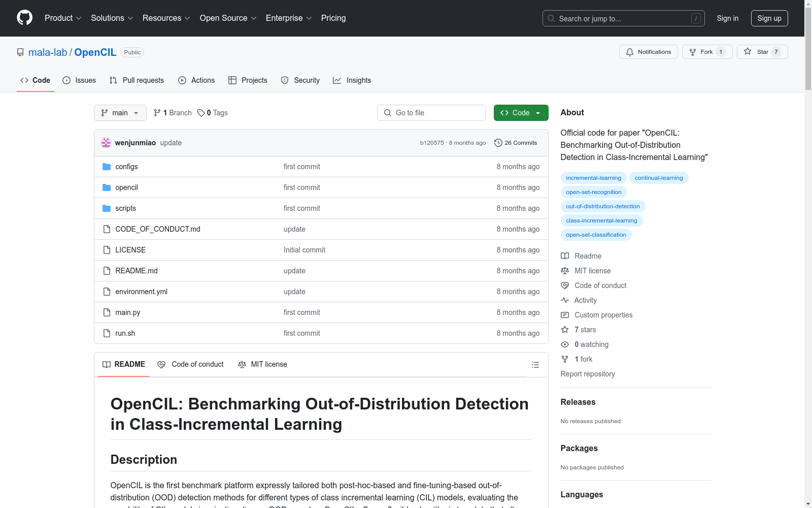Viewport: 812px width, 508px height.
Task: Open commit hash b120575
Action: pyautogui.click(x=432, y=143)
